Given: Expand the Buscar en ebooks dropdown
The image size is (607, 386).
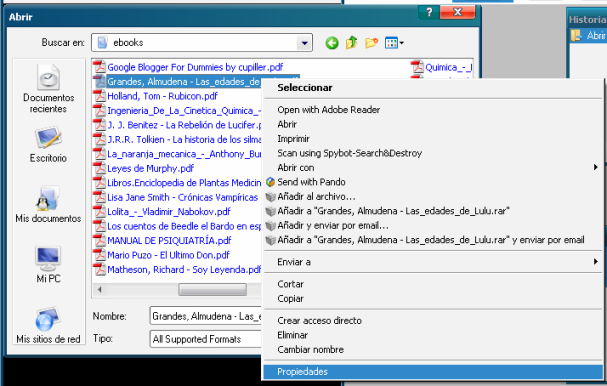Looking at the screenshot, I should (x=304, y=43).
